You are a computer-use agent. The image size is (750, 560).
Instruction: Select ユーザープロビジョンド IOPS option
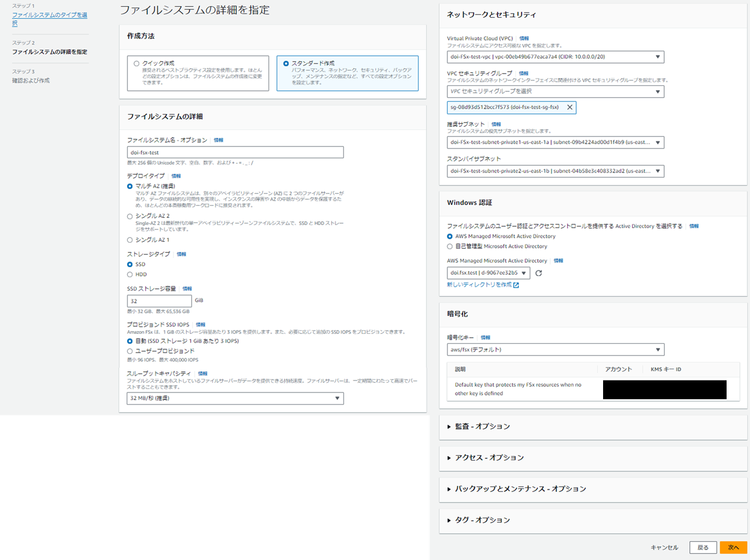(x=130, y=351)
